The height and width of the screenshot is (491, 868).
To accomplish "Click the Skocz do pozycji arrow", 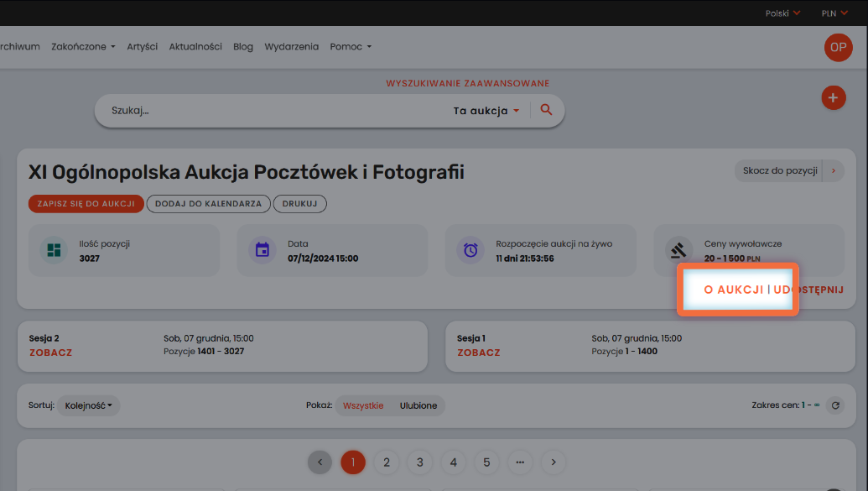I will 833,170.
